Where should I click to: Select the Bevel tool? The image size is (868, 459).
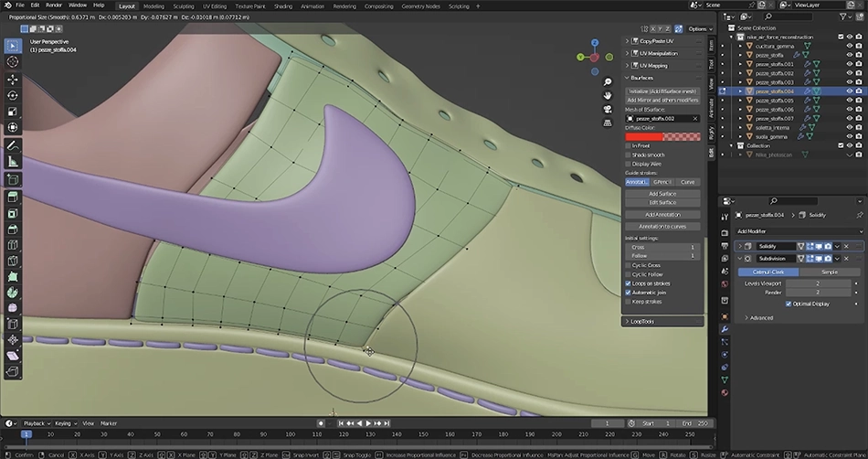point(13,229)
